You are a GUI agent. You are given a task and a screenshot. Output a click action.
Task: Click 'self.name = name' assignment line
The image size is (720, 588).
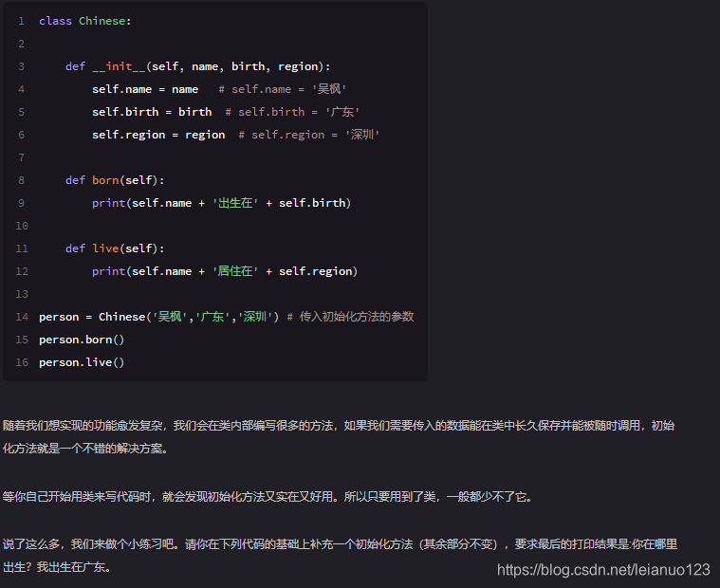point(145,89)
